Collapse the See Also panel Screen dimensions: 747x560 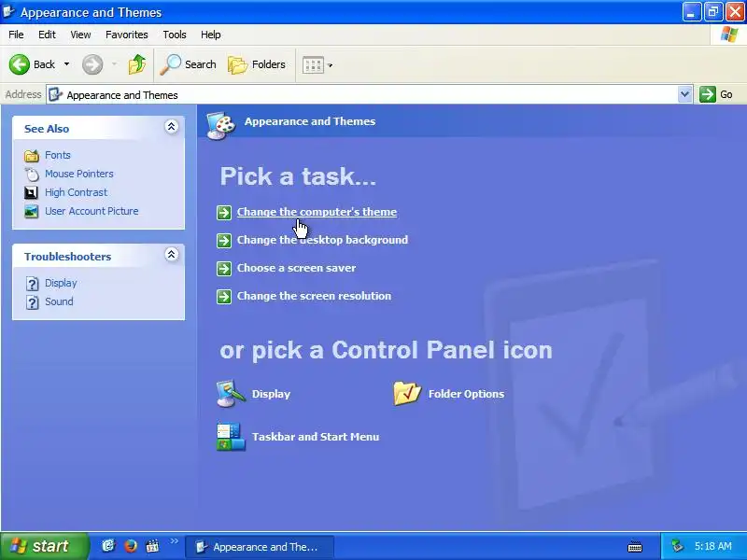(172, 127)
